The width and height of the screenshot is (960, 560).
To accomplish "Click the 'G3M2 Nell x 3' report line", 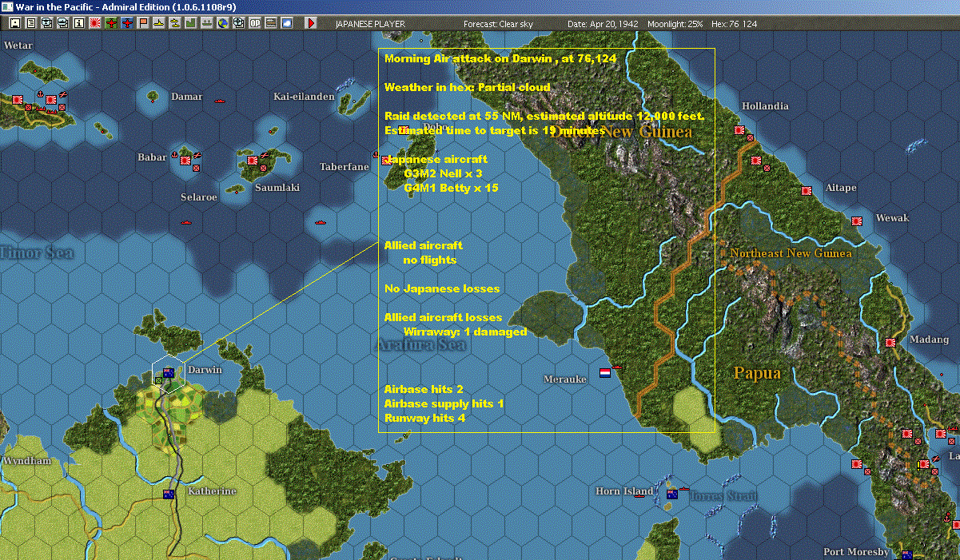I will pos(443,173).
